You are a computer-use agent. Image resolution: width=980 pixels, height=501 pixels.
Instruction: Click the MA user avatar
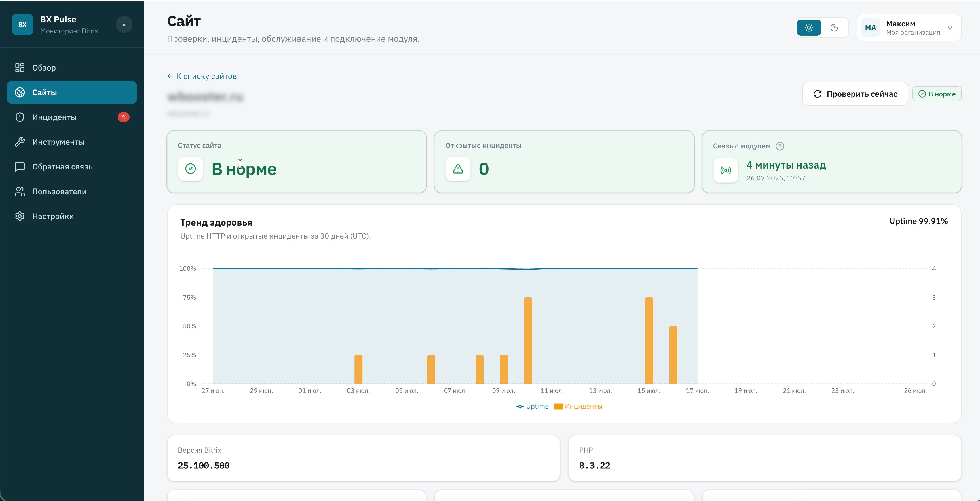click(x=870, y=28)
